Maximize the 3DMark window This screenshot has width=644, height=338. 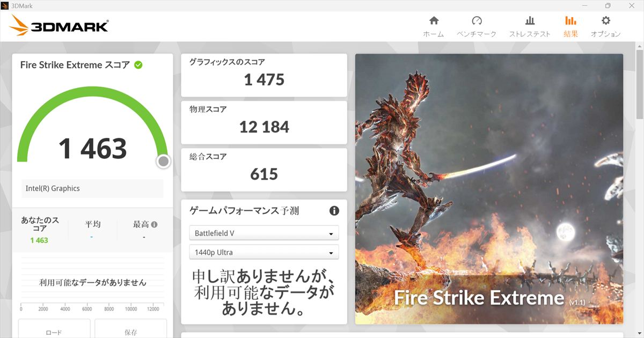(x=608, y=5)
